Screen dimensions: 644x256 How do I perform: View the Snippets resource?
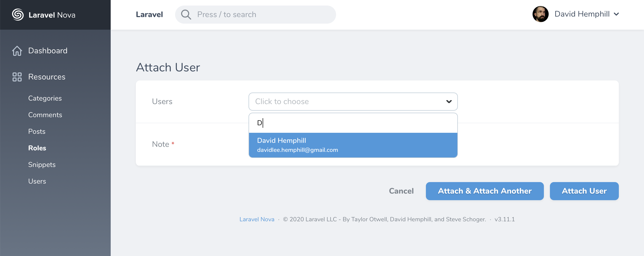[42, 164]
